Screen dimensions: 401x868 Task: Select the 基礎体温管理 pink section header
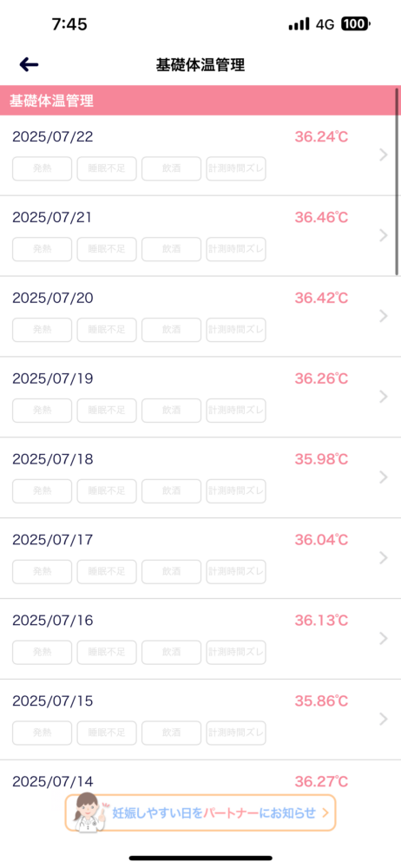point(200,101)
